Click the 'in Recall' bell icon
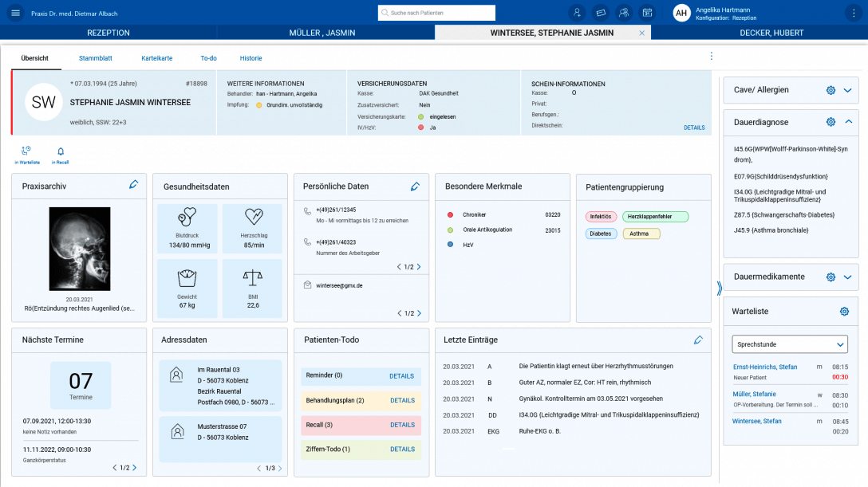The width and height of the screenshot is (868, 487). 60,151
